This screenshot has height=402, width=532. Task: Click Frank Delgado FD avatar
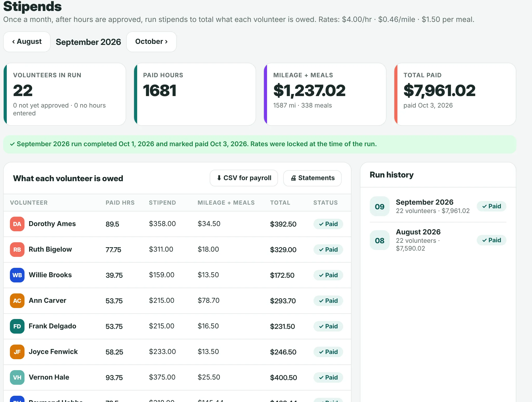17,326
